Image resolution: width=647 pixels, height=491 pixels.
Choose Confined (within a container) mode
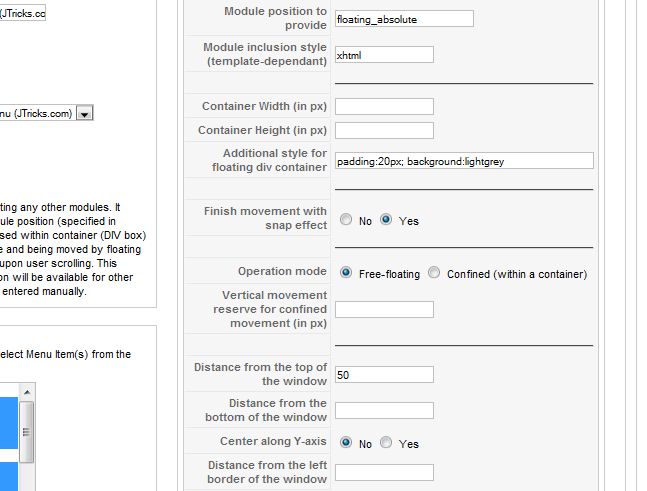[x=434, y=273]
